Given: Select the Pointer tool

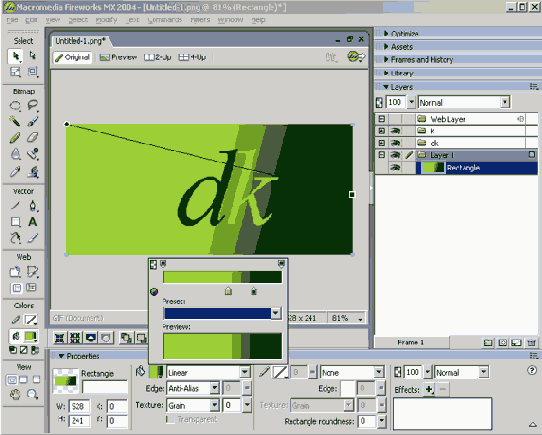Looking at the screenshot, I should (x=16, y=56).
